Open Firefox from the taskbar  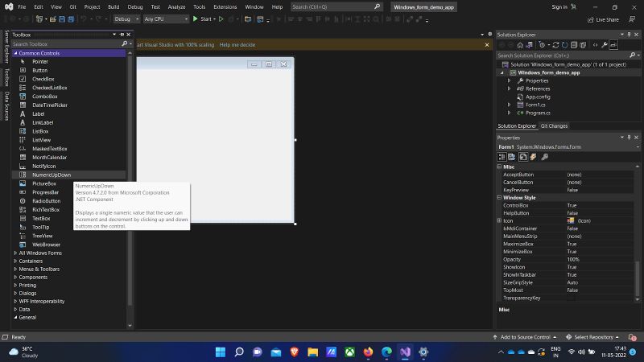coord(368,352)
